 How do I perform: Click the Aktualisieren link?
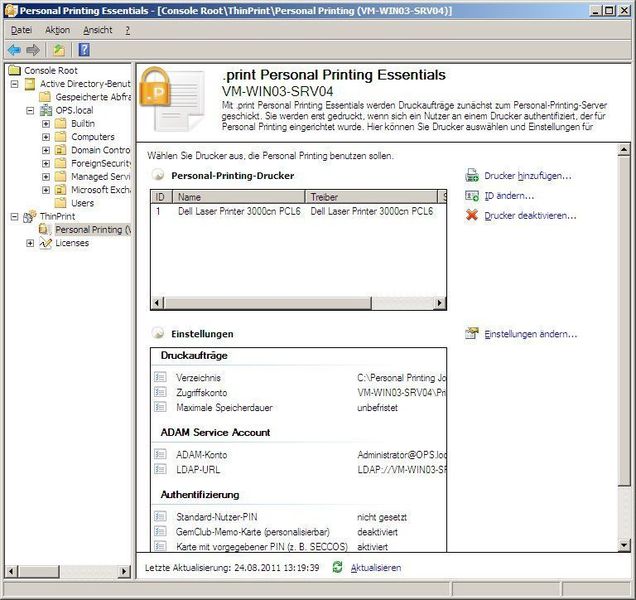click(376, 568)
